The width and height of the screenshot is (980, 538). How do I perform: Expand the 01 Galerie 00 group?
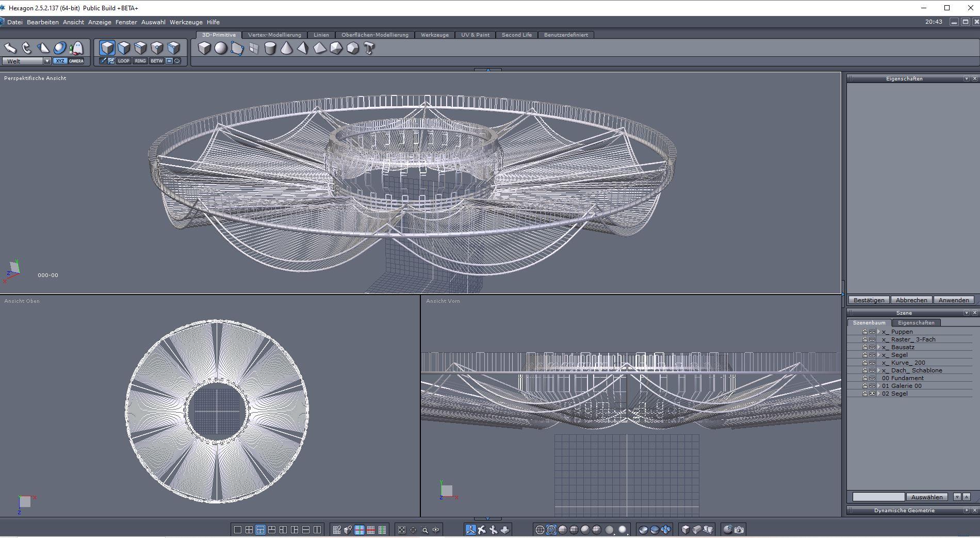(x=878, y=386)
